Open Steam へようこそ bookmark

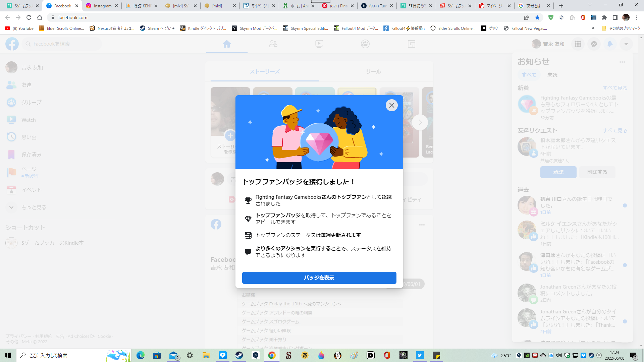pos(157,28)
